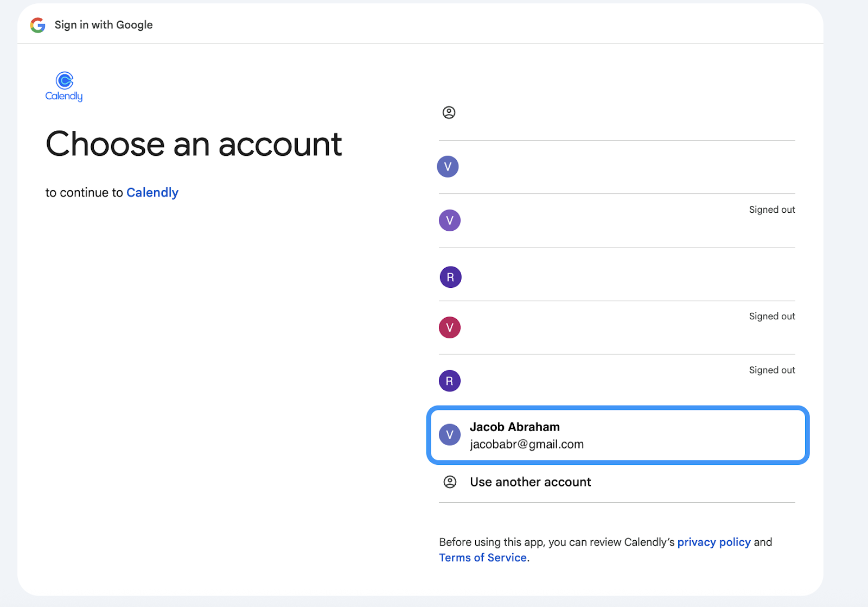Pick the purple V avatar account

(x=449, y=220)
